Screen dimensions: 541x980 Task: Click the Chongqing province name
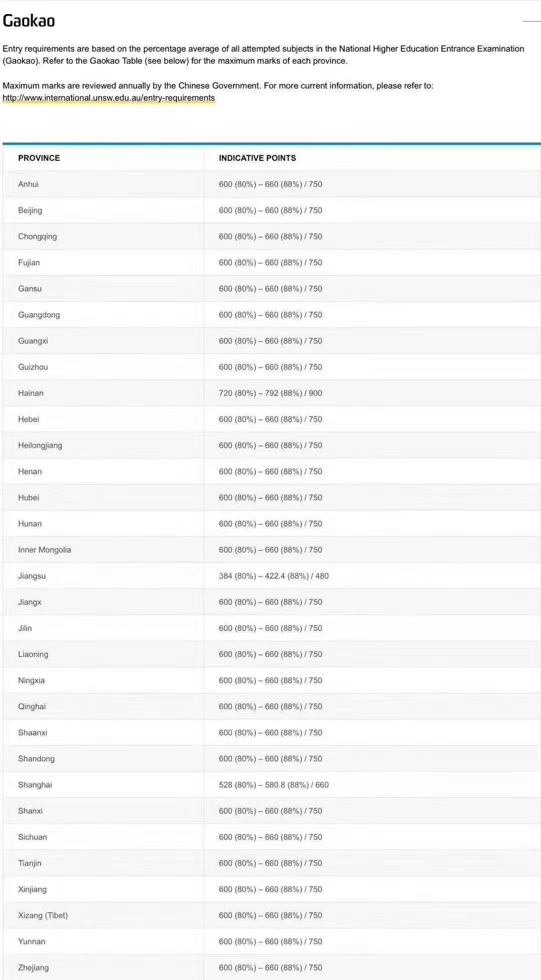click(x=38, y=236)
